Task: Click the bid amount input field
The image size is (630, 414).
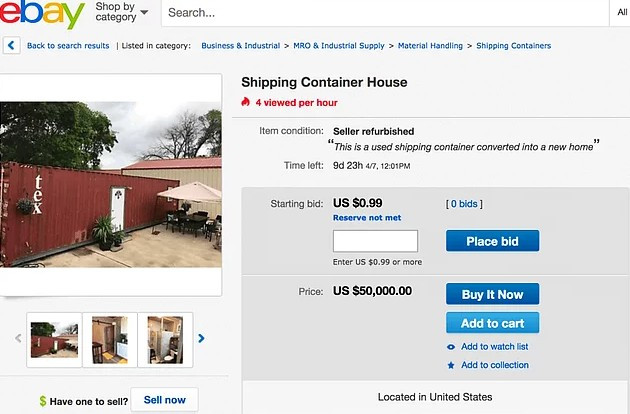Action: tap(375, 241)
